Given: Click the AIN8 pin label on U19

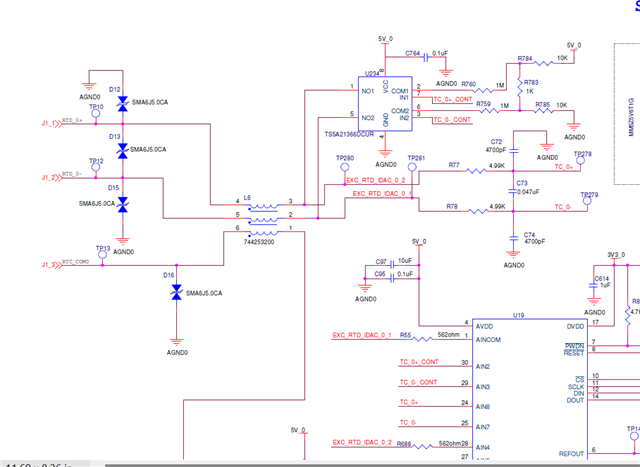Looking at the screenshot, I should [x=482, y=407].
